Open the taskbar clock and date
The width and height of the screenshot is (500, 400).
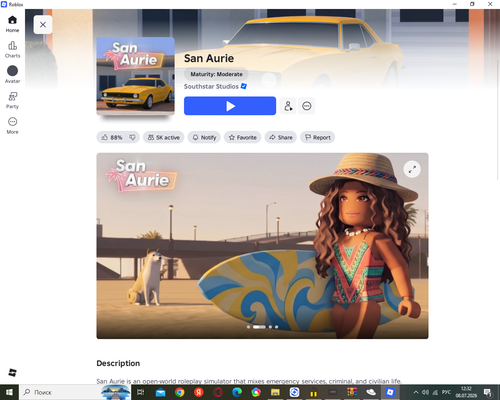click(466, 392)
